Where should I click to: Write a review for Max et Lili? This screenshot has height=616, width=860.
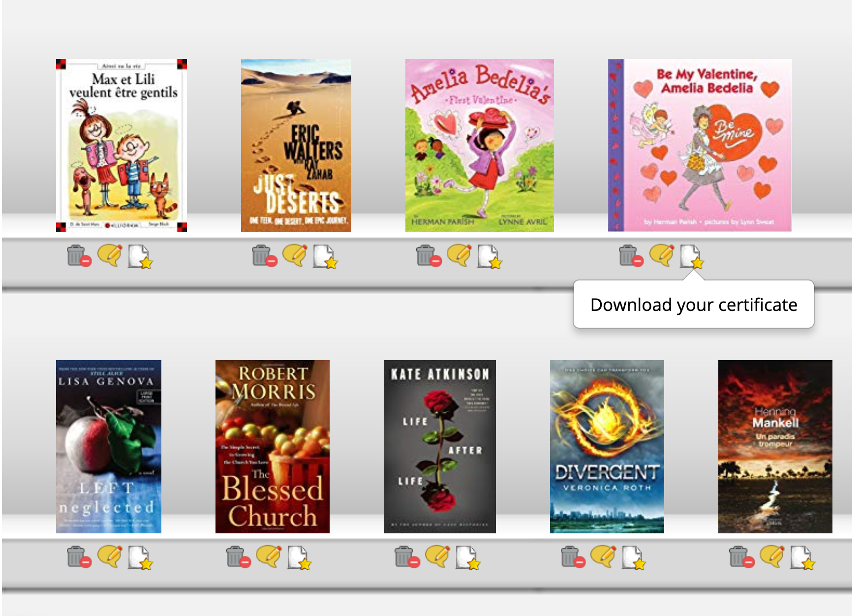tap(110, 255)
